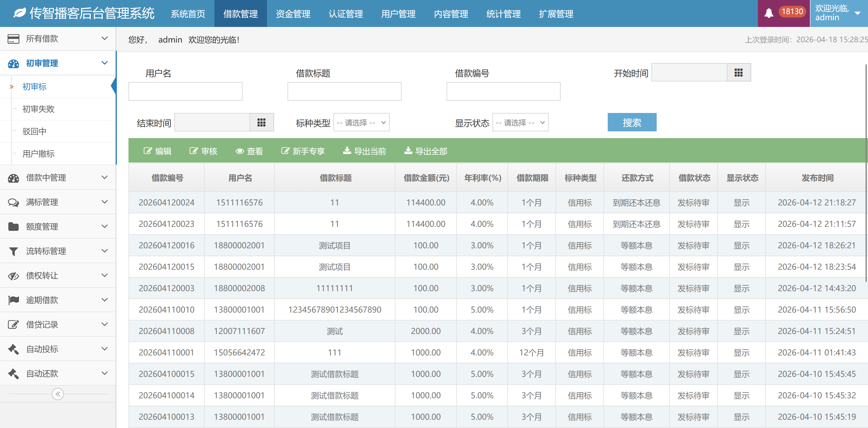Click the notification bell icon
This screenshot has width=868, height=428.
click(769, 13)
